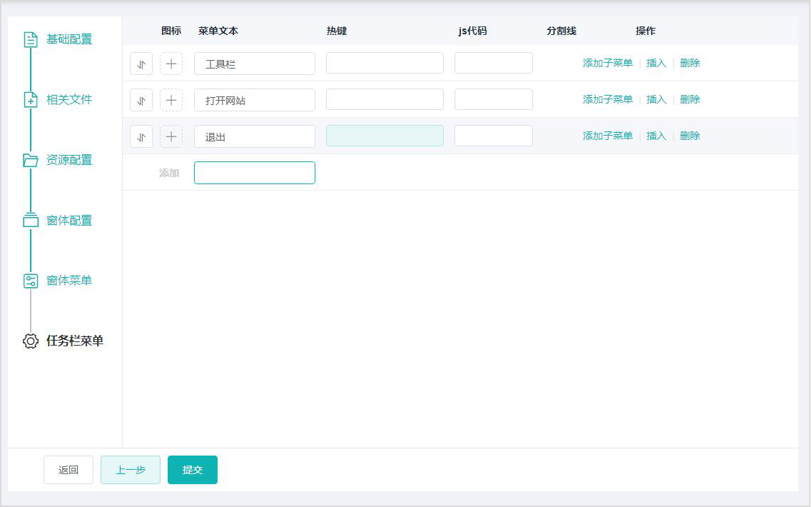Screen dimensions: 812x507
Task: Click the add icon box in the 退出 row
Action: pos(171,136)
